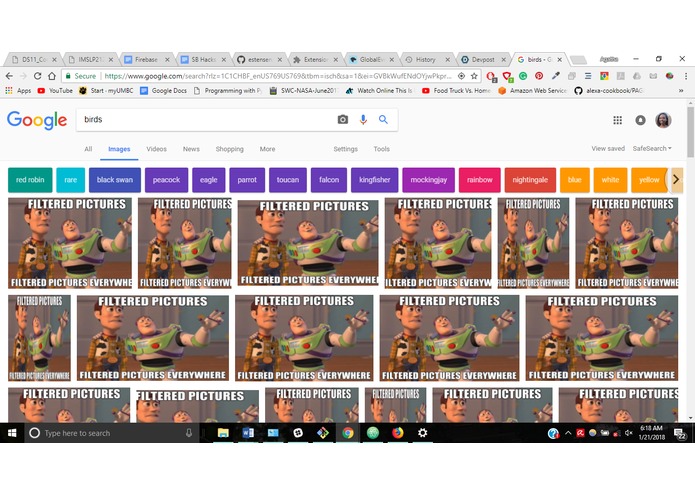Go back with the browser back arrow
This screenshot has width=695, height=494.
tap(9, 76)
